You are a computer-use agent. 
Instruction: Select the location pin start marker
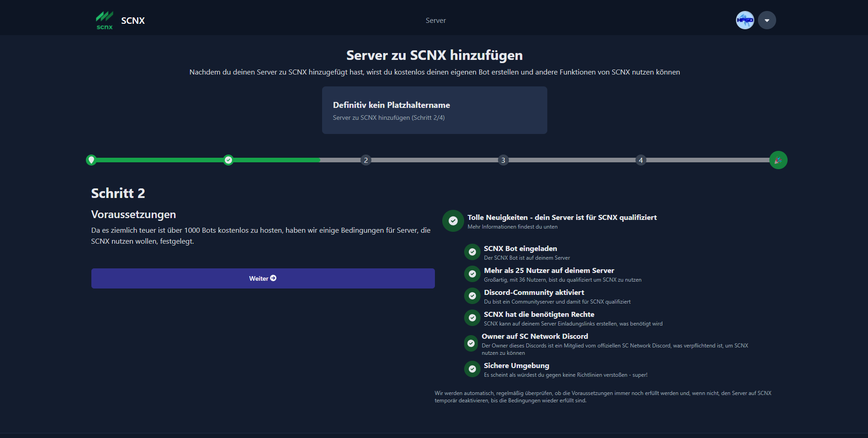pyautogui.click(x=91, y=160)
